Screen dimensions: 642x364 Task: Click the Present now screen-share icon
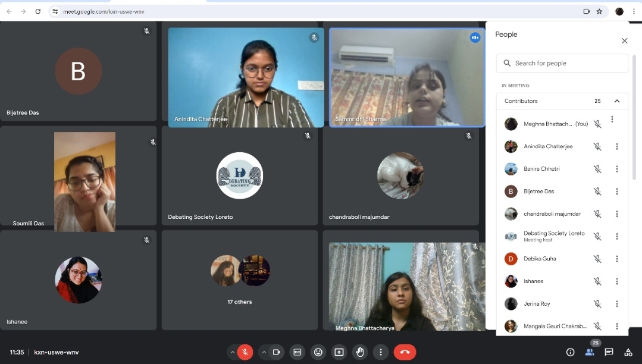pos(339,352)
